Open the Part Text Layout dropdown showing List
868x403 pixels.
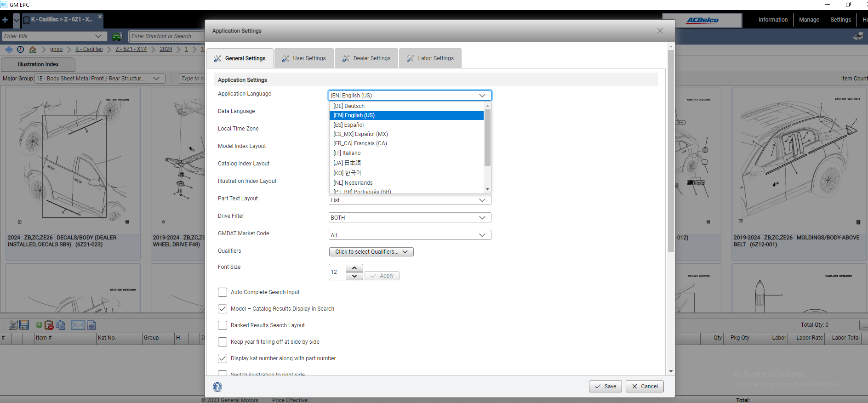click(410, 200)
